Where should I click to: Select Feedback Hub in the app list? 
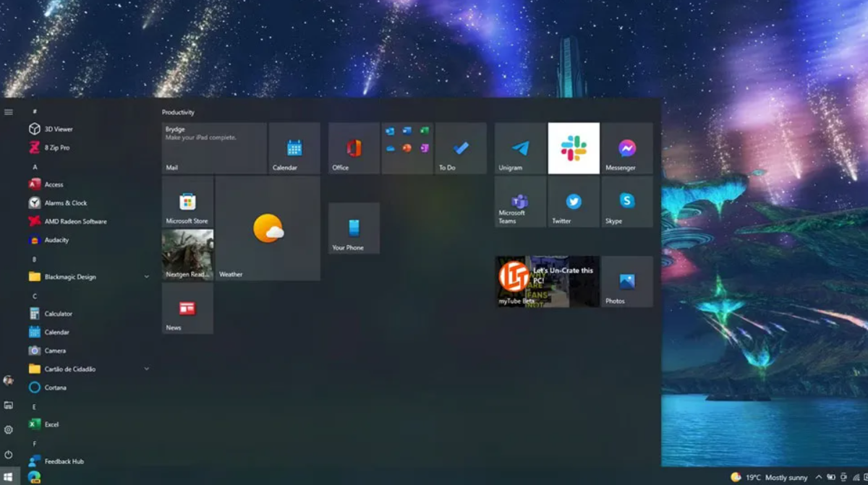coord(64,461)
